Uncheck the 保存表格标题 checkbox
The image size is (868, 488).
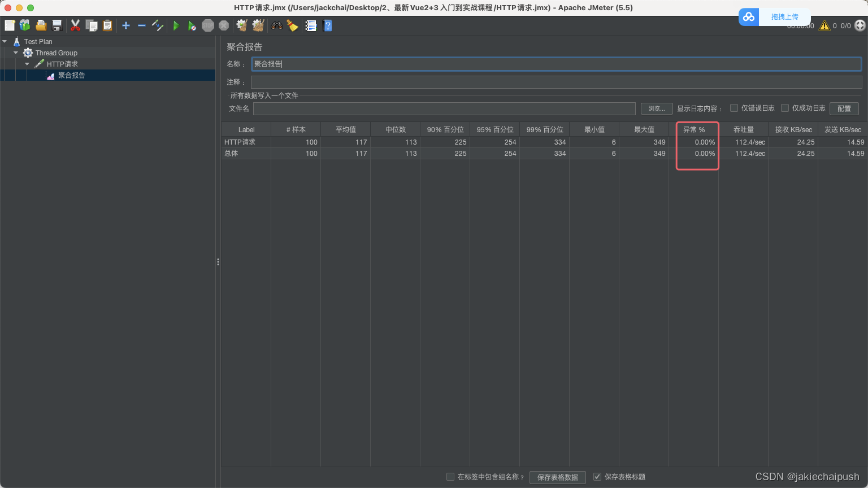597,477
